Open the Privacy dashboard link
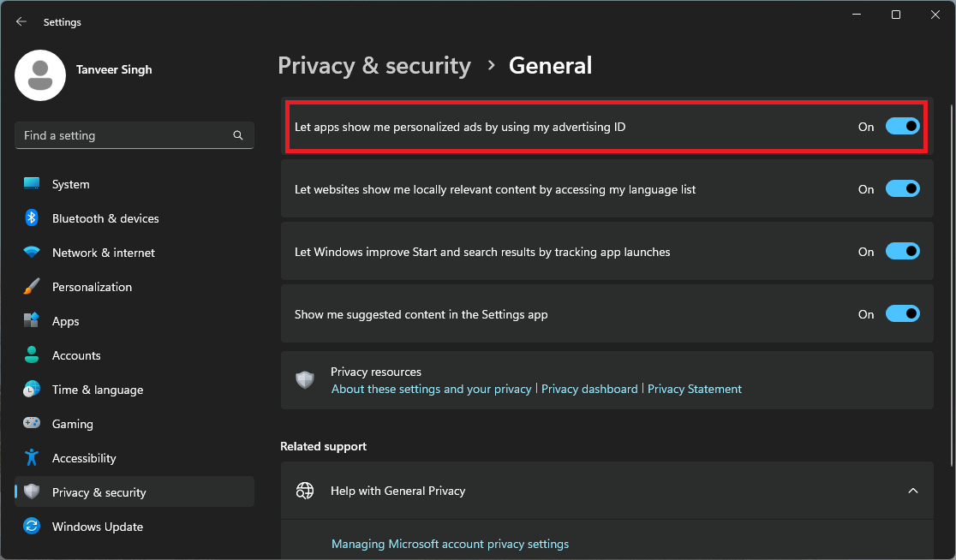Viewport: 956px width, 560px height. pos(589,388)
